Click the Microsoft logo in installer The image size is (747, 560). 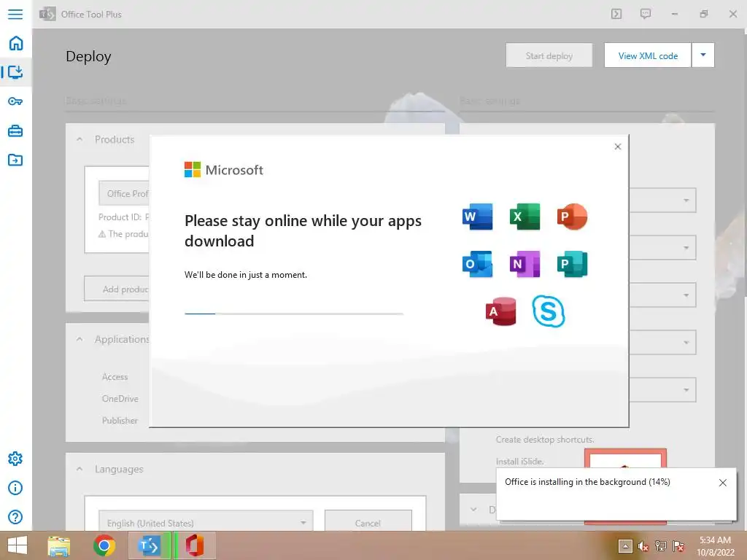[223, 169]
